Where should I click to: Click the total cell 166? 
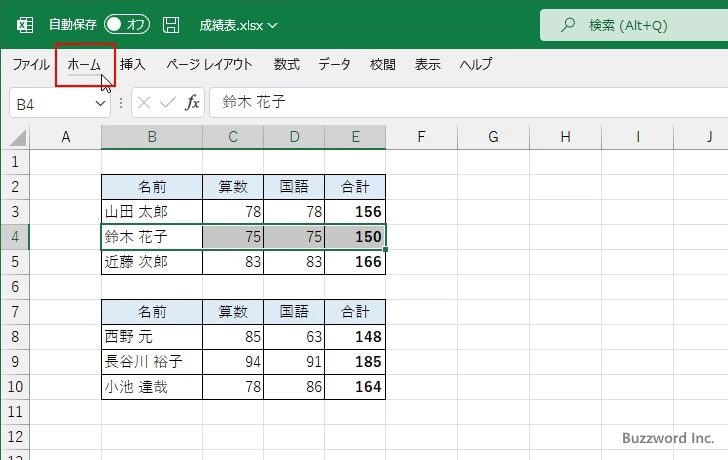click(355, 262)
